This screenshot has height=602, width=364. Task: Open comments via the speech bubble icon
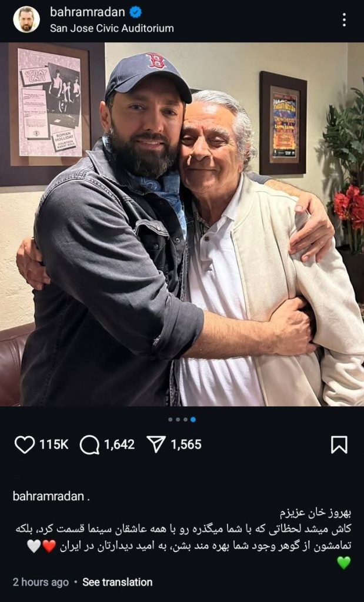point(89,445)
